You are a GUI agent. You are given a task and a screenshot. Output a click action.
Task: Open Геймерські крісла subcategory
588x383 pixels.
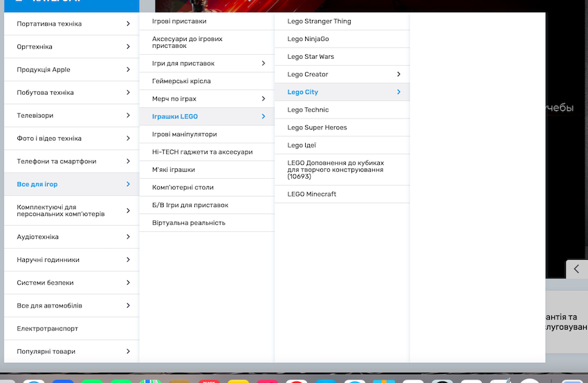pos(207,81)
